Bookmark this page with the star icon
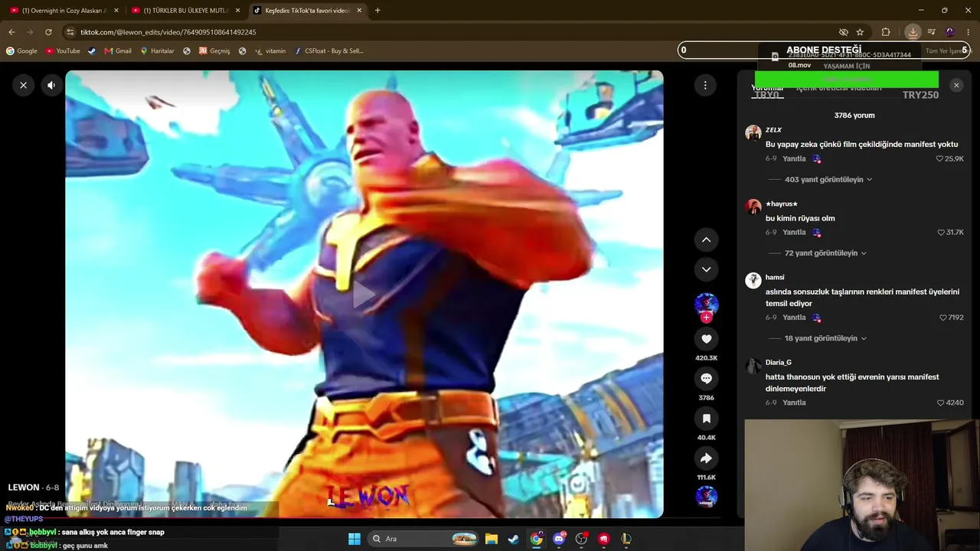980x551 pixels. click(860, 32)
